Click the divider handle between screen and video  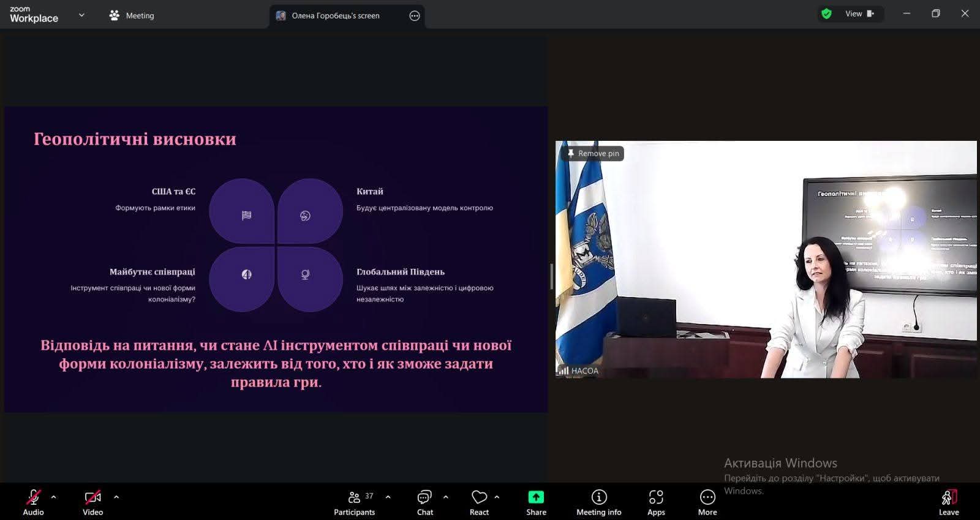point(551,276)
